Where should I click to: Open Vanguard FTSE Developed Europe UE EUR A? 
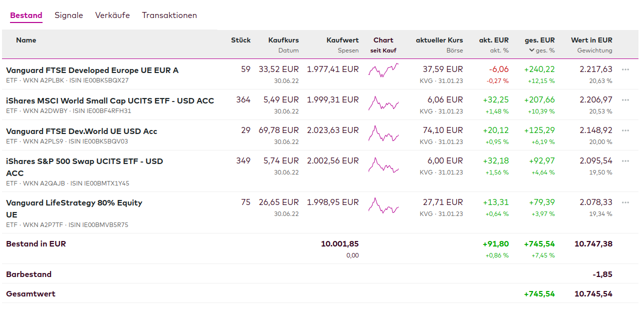click(x=92, y=70)
